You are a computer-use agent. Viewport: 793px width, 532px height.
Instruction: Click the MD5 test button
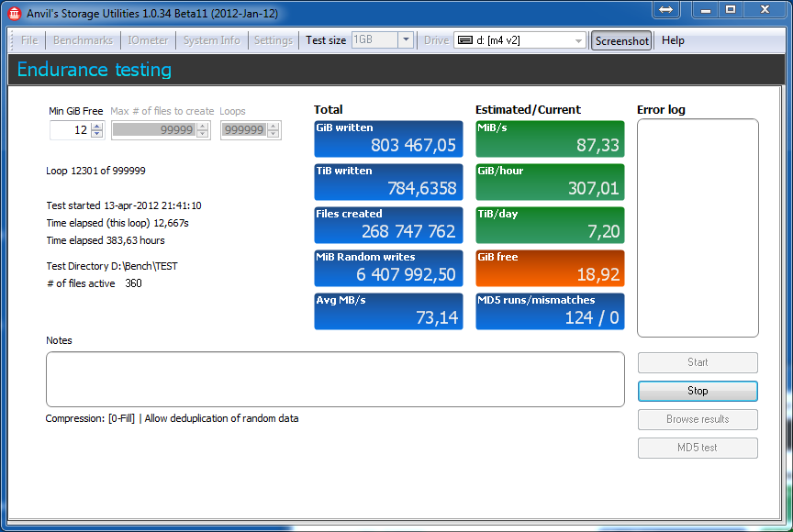(698, 447)
